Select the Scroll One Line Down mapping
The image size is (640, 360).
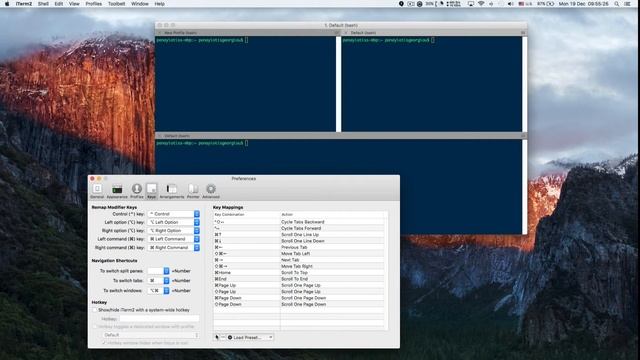click(x=300, y=241)
